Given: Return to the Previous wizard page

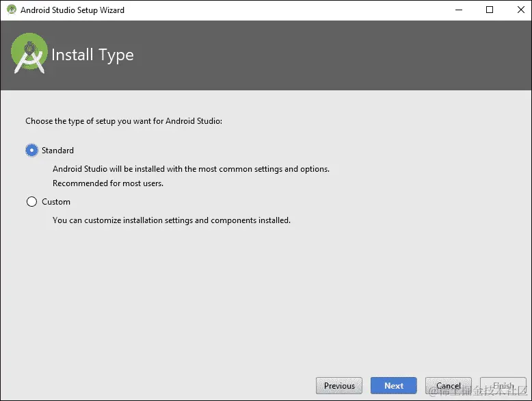Looking at the screenshot, I should tap(339, 386).
